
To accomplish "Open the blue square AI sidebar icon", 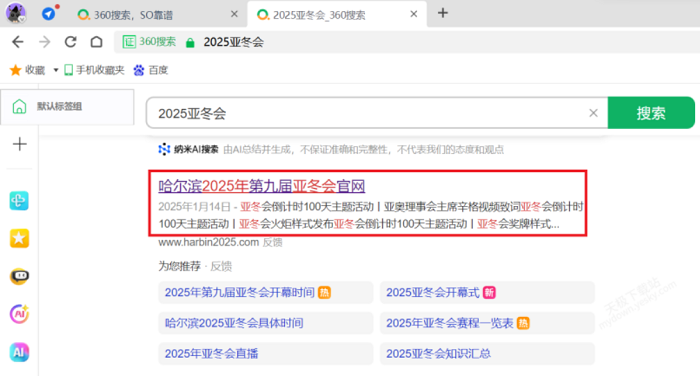I will click(x=19, y=352).
